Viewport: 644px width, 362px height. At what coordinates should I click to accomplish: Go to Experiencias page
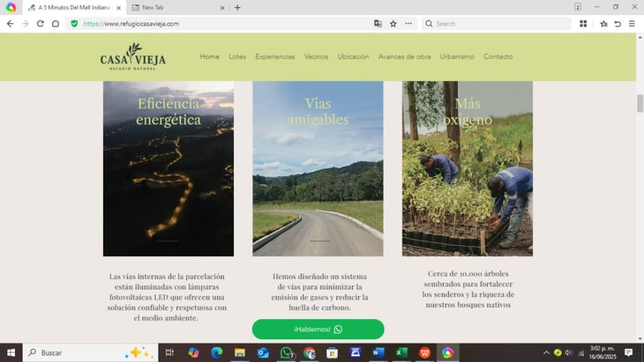pyautogui.click(x=275, y=56)
